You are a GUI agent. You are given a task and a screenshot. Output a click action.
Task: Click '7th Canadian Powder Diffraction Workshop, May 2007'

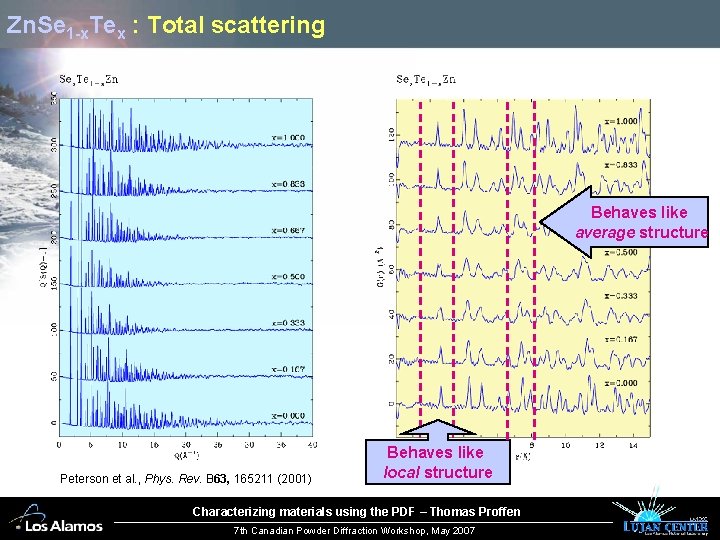click(x=354, y=531)
